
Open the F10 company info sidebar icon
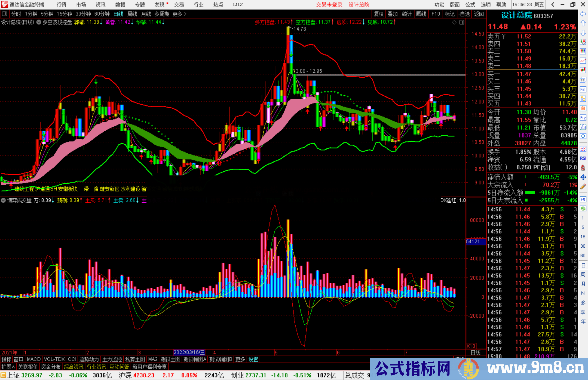[x=583, y=89]
